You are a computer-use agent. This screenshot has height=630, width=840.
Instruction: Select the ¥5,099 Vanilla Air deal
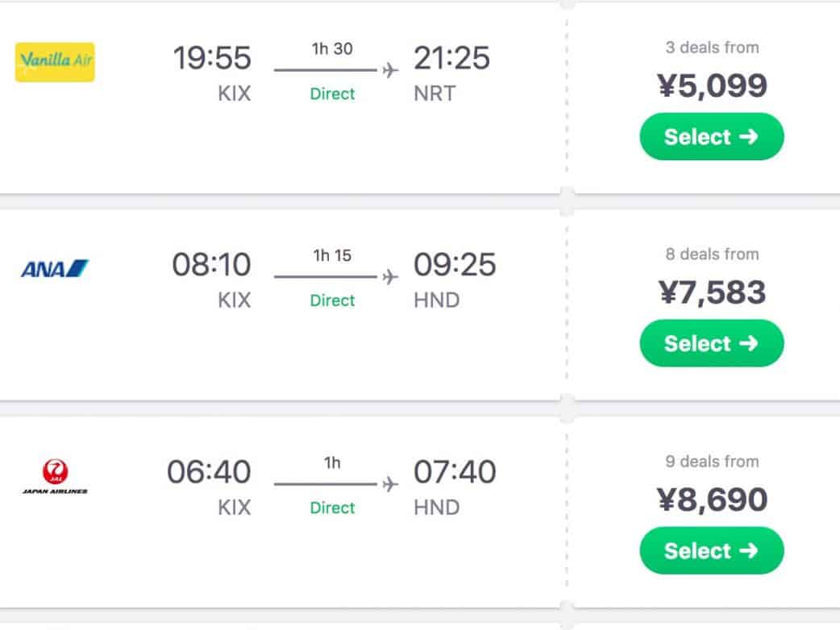[x=711, y=137]
